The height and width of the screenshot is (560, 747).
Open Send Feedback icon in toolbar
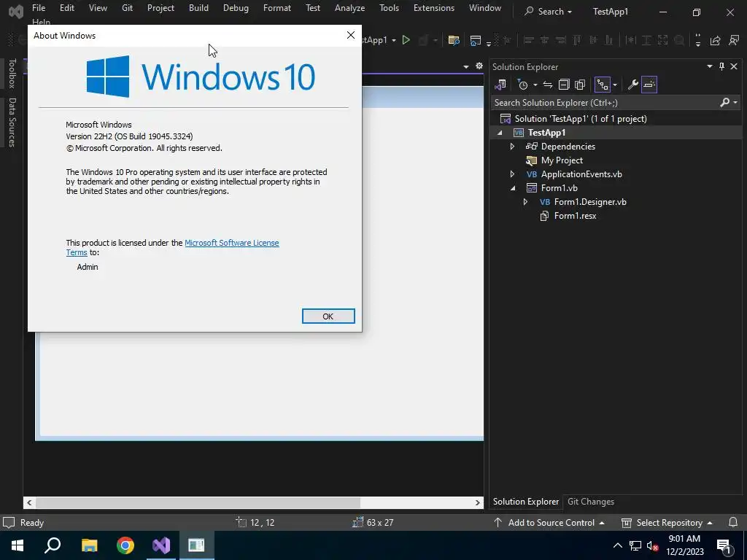734,41
